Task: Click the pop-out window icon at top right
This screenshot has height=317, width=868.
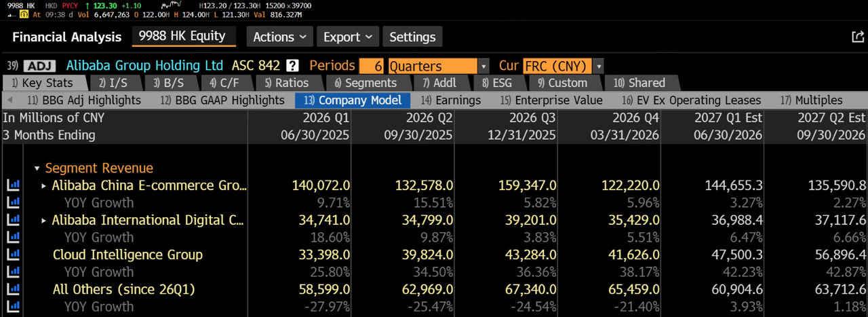Action: [857, 37]
